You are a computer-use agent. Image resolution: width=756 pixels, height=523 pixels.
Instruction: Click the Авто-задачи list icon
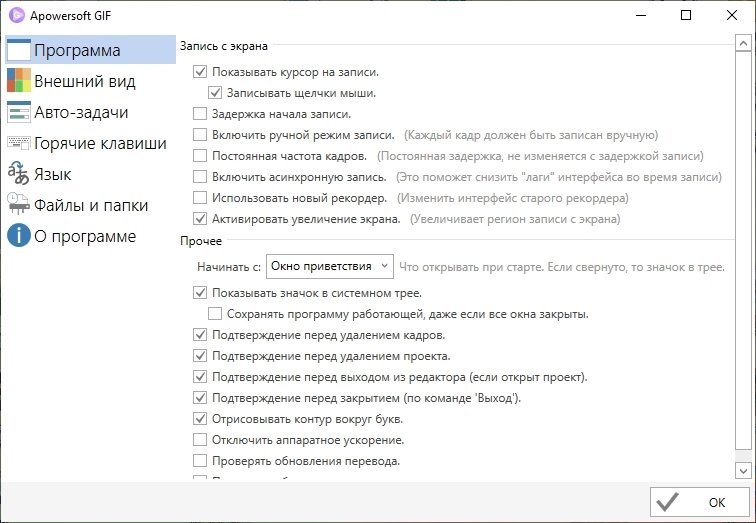[19, 112]
